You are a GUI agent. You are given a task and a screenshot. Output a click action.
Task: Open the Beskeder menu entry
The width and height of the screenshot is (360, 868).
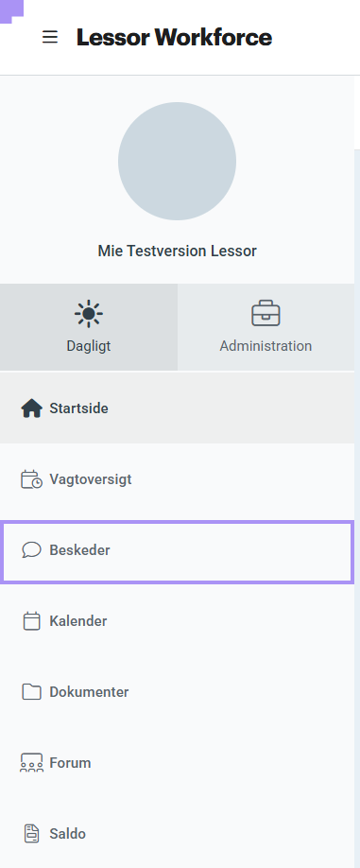click(x=177, y=550)
